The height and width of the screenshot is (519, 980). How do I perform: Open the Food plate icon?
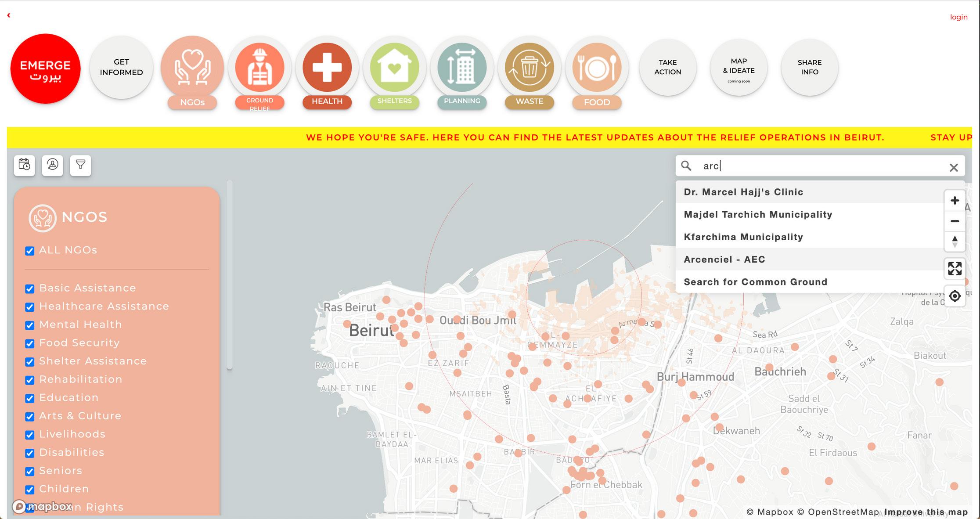click(x=597, y=68)
